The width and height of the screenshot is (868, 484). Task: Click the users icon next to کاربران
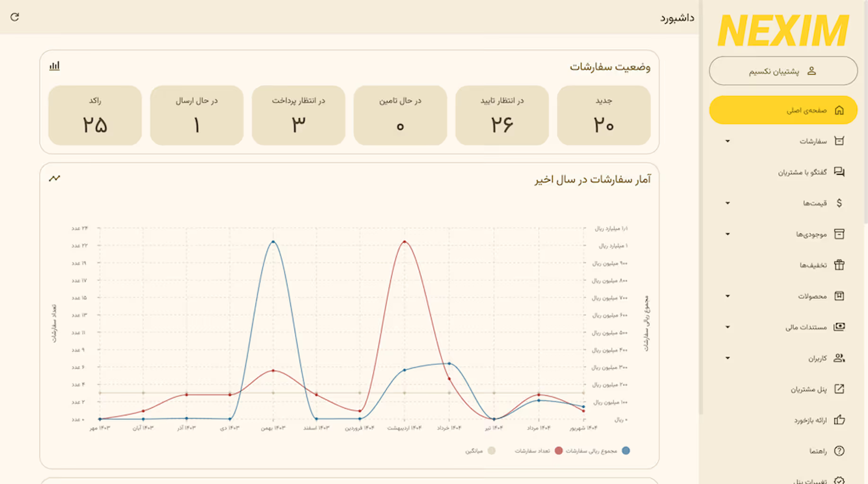(840, 358)
